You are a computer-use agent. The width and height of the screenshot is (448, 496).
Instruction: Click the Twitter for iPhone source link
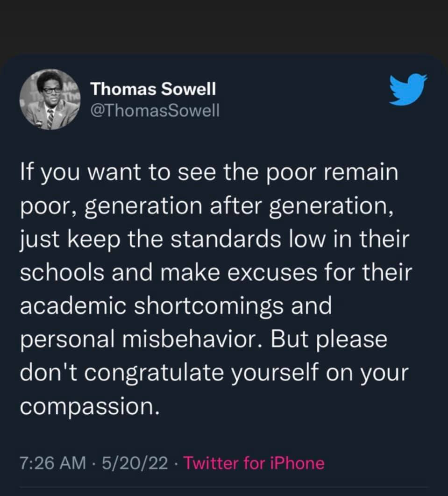(x=254, y=463)
